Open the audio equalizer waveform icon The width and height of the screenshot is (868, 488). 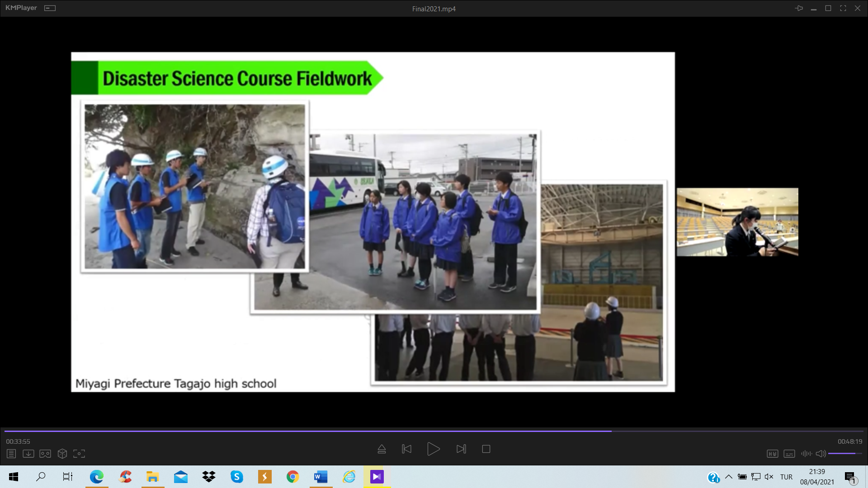[806, 454]
